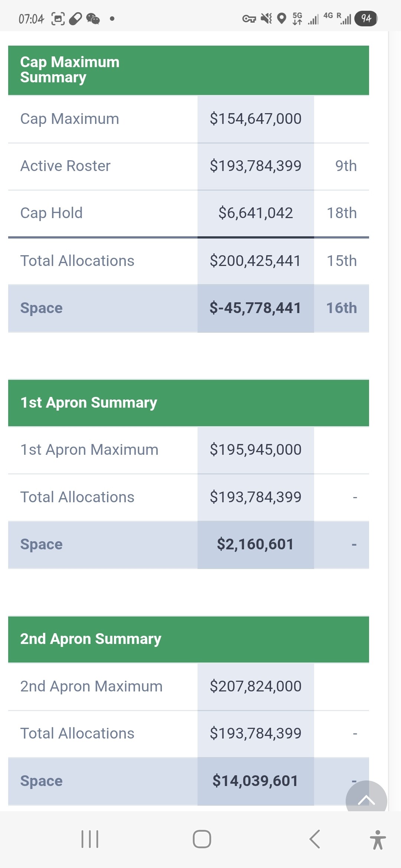The height and width of the screenshot is (868, 401).
Task: Tap the $207,824,000 2nd Apron Maximum value
Action: coord(255,687)
